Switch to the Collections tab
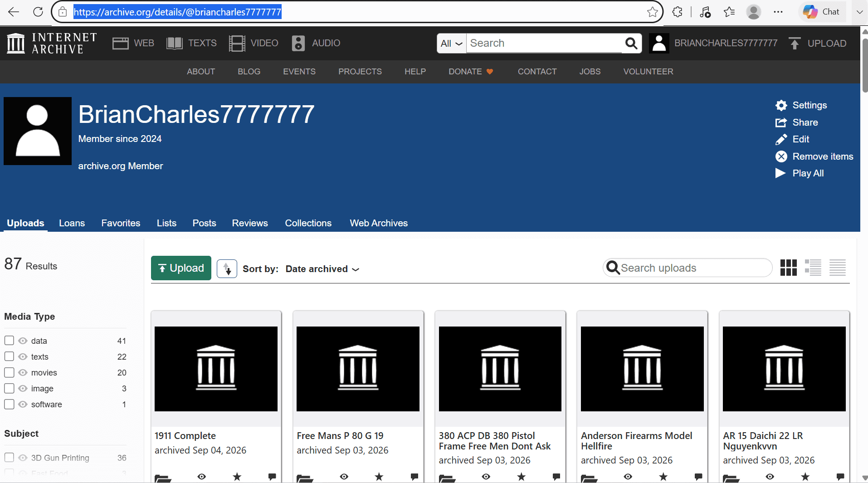 [308, 223]
